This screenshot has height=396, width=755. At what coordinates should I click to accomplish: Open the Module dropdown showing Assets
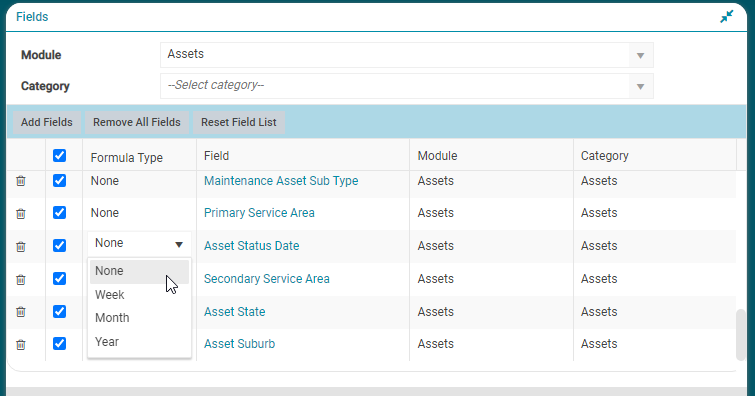click(x=407, y=55)
